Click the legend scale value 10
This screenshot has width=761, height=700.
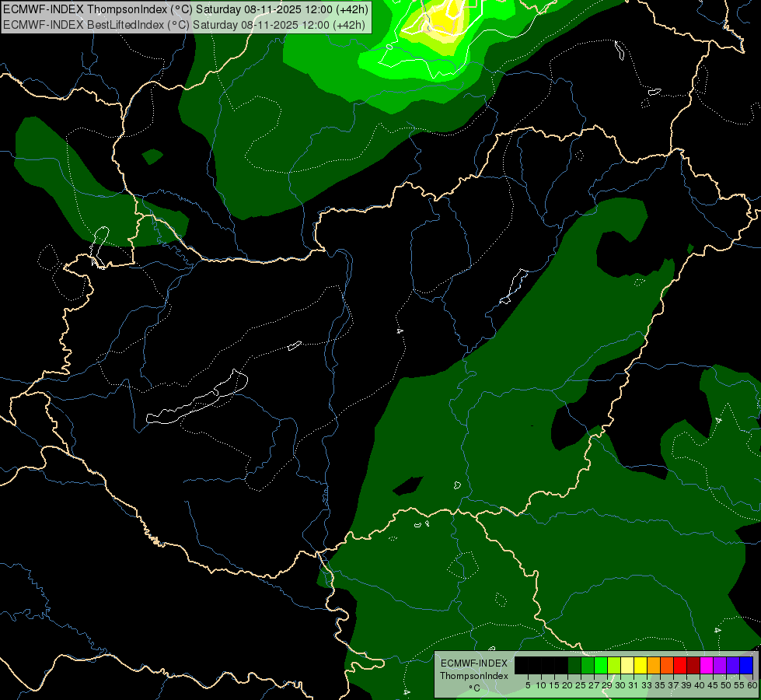[541, 685]
